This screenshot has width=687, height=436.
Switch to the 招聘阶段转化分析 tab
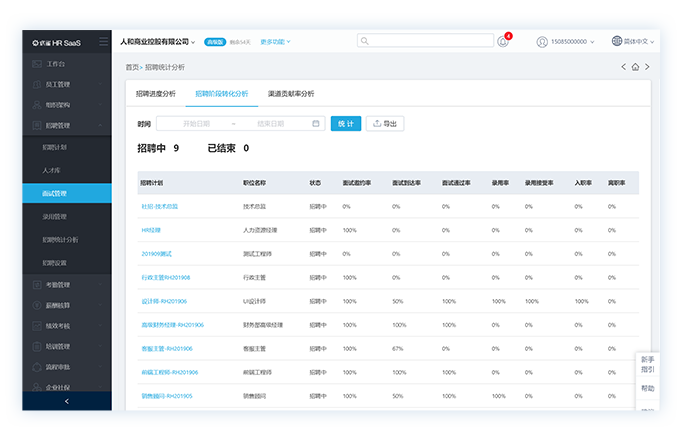(222, 94)
